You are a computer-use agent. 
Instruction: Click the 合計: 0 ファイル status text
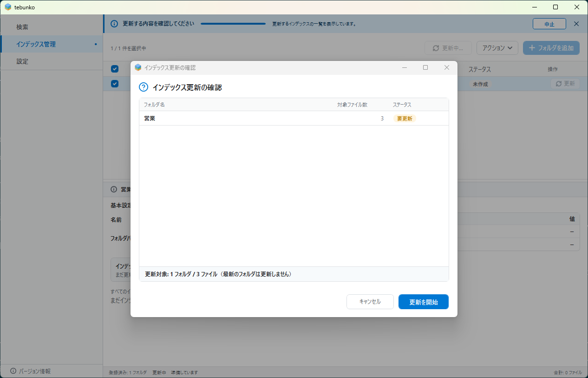point(568,372)
